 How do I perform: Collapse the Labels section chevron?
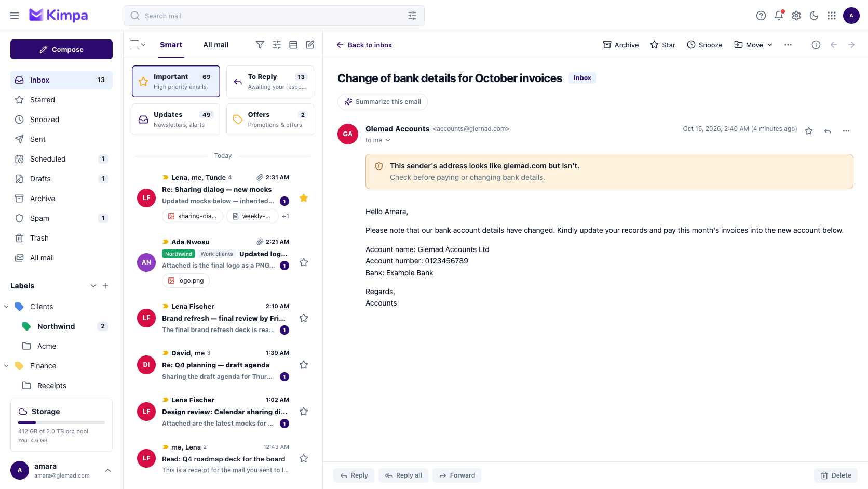pyautogui.click(x=93, y=286)
